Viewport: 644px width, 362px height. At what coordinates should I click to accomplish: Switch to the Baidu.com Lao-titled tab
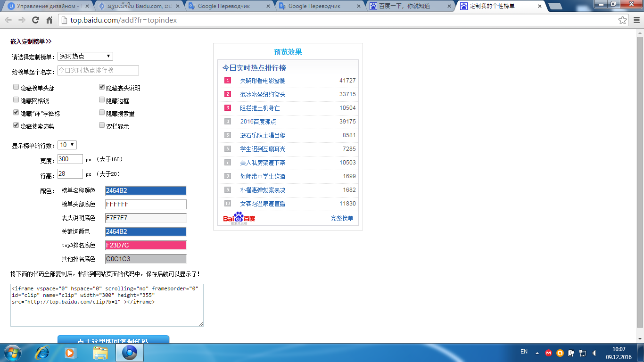tap(139, 6)
